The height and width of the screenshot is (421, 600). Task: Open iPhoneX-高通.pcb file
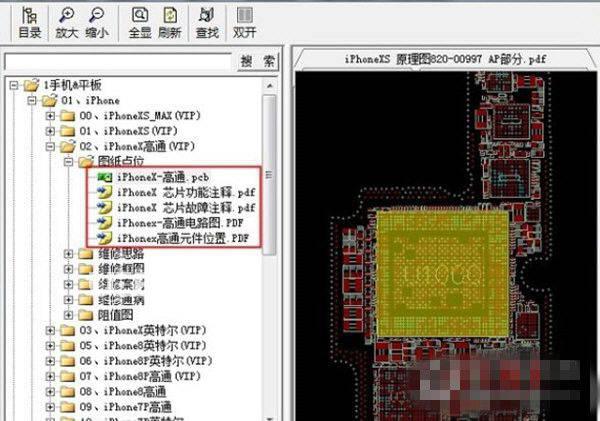click(163, 177)
